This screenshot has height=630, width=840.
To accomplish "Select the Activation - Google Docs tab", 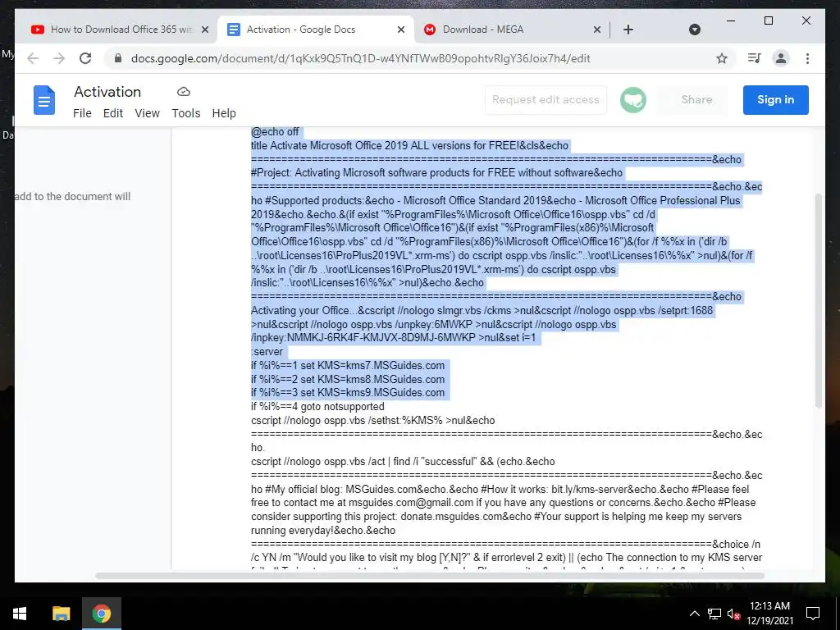I will coord(316,30).
